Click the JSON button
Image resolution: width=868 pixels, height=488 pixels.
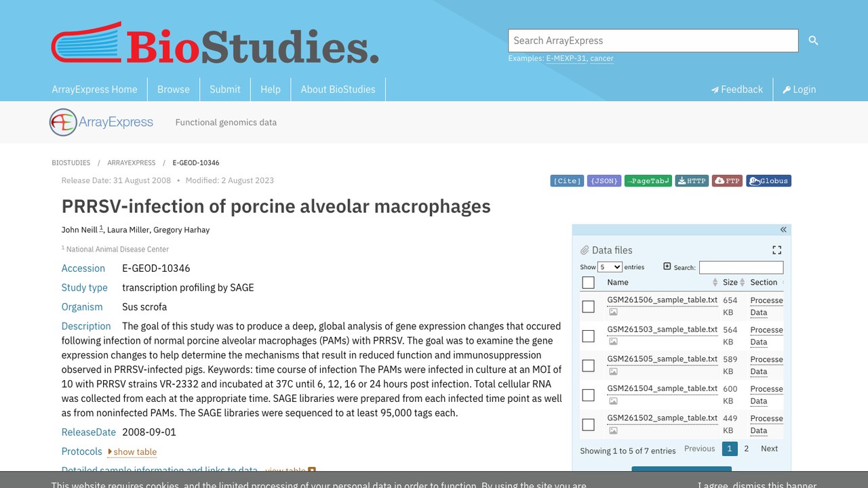[604, 181]
